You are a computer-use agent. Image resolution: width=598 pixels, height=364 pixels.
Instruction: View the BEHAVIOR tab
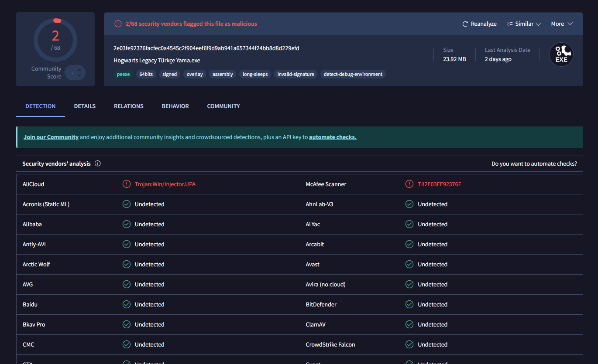175,106
